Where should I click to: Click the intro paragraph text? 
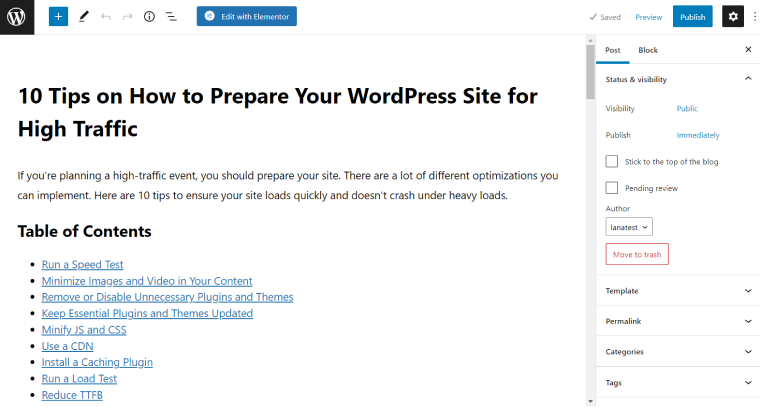[x=288, y=186]
